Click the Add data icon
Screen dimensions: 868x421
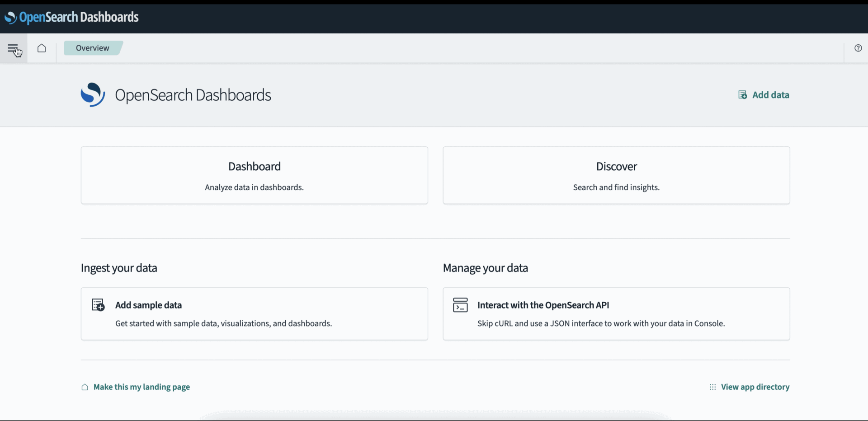(742, 95)
